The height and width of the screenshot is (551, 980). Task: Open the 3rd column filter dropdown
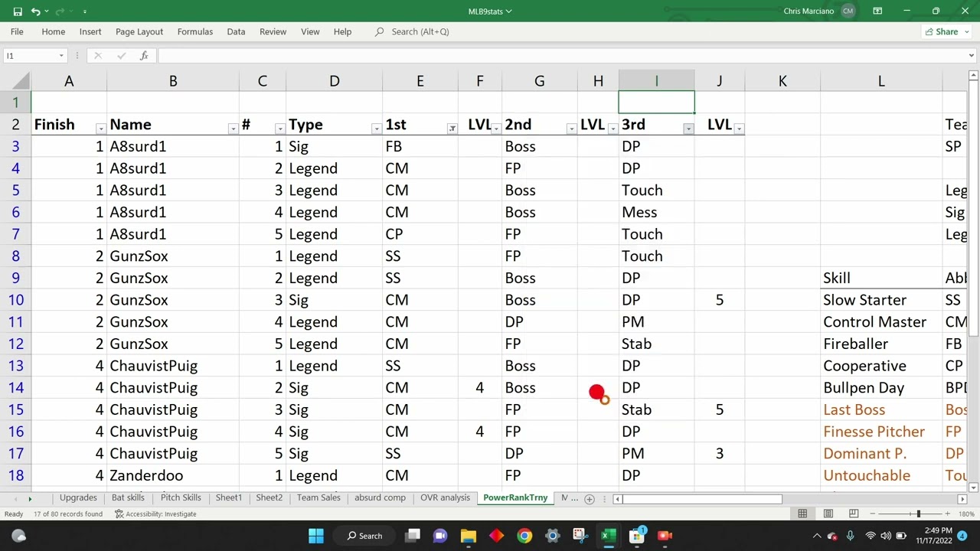click(x=688, y=129)
